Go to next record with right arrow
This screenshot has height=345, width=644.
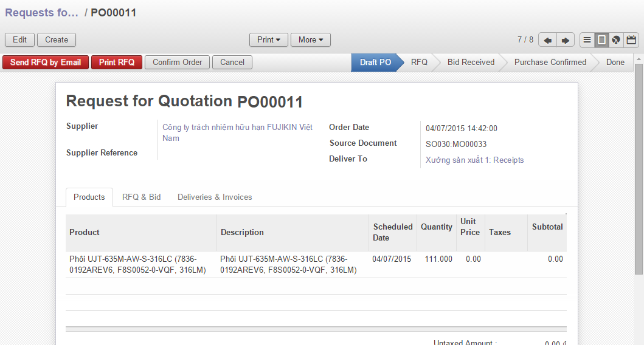tap(566, 40)
